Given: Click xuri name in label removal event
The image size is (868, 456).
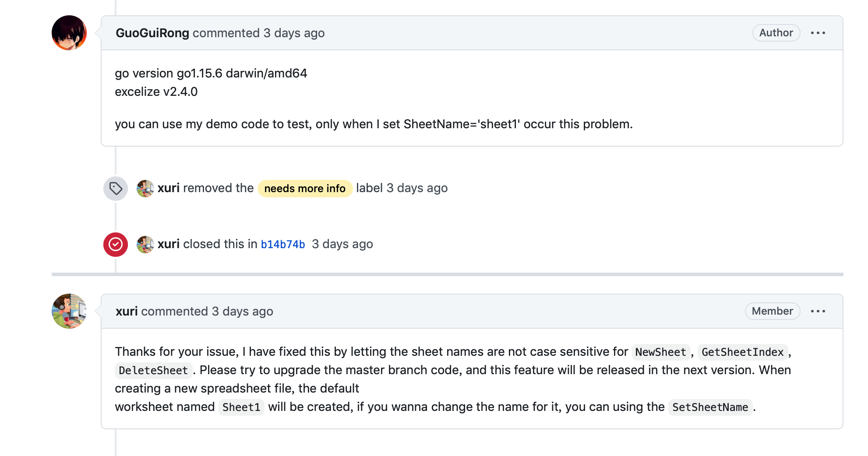Looking at the screenshot, I should click(x=169, y=188).
